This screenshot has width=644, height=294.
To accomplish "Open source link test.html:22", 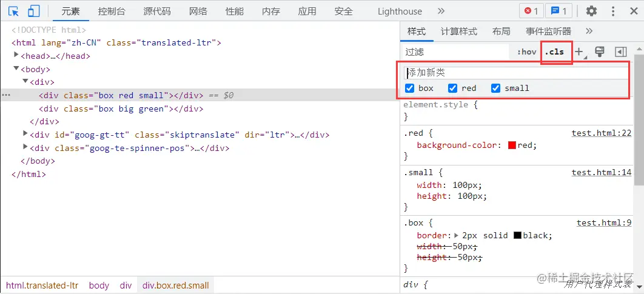I will [602, 133].
